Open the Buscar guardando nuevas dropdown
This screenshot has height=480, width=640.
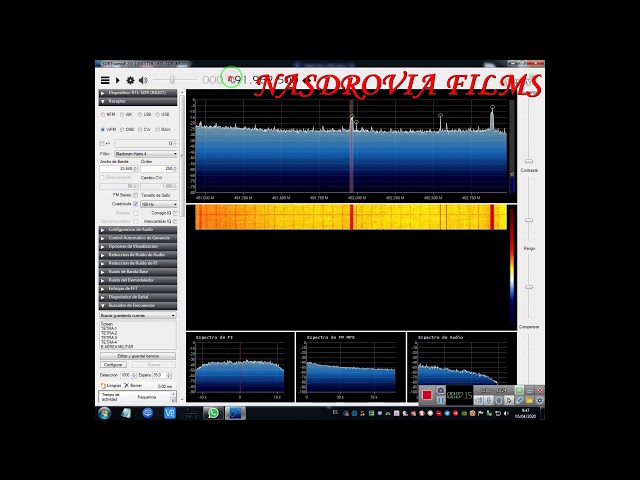(x=138, y=316)
